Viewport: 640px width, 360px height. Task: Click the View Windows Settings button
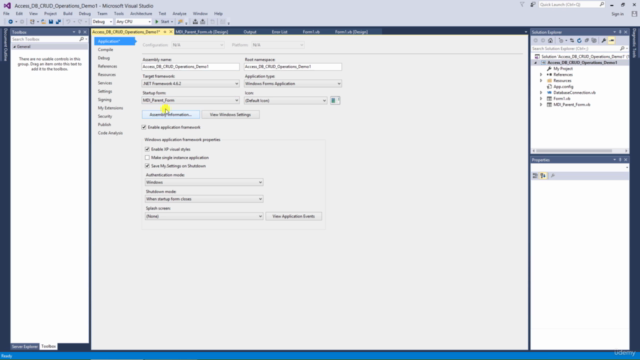click(x=230, y=115)
